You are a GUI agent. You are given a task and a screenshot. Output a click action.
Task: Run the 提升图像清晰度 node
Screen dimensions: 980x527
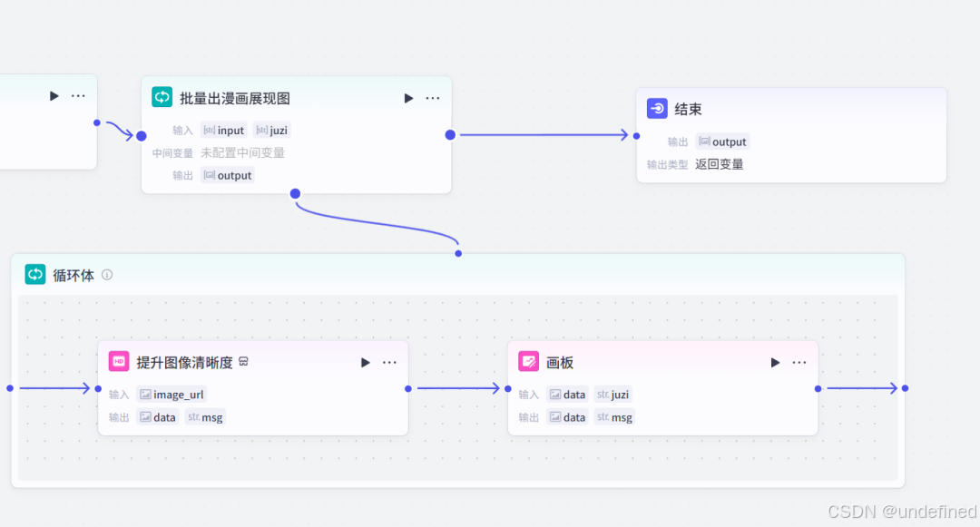[365, 362]
